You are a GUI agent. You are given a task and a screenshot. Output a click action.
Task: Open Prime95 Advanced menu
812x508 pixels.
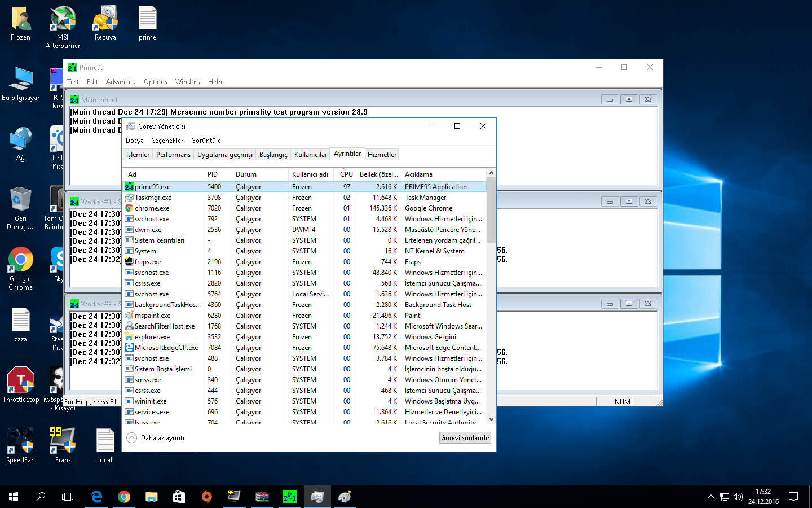click(x=121, y=82)
